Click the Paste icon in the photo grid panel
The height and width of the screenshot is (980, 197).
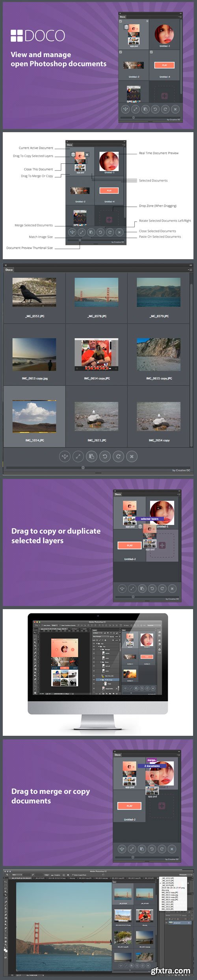[x=91, y=456]
